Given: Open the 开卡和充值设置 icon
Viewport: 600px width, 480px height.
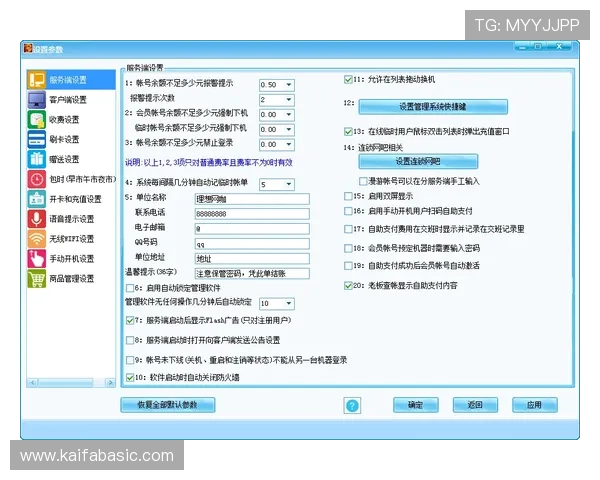Looking at the screenshot, I should [37, 199].
